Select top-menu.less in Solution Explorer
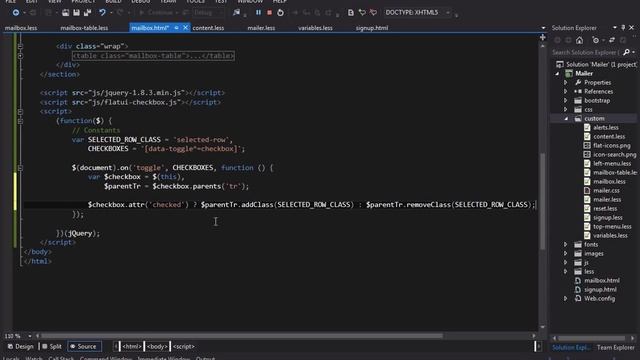The image size is (640, 360). coord(612,226)
